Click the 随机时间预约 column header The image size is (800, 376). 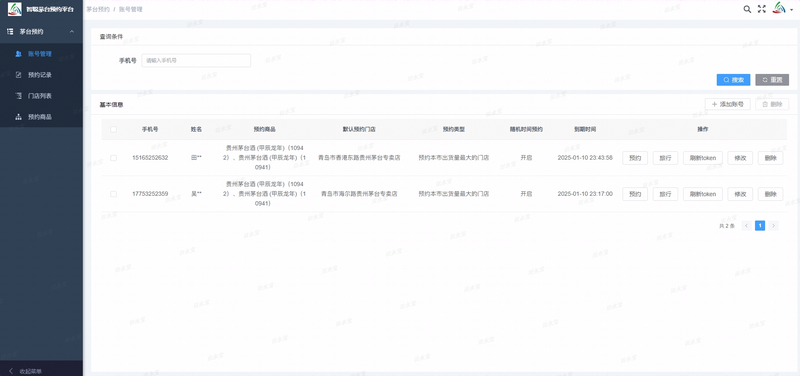[526, 130]
